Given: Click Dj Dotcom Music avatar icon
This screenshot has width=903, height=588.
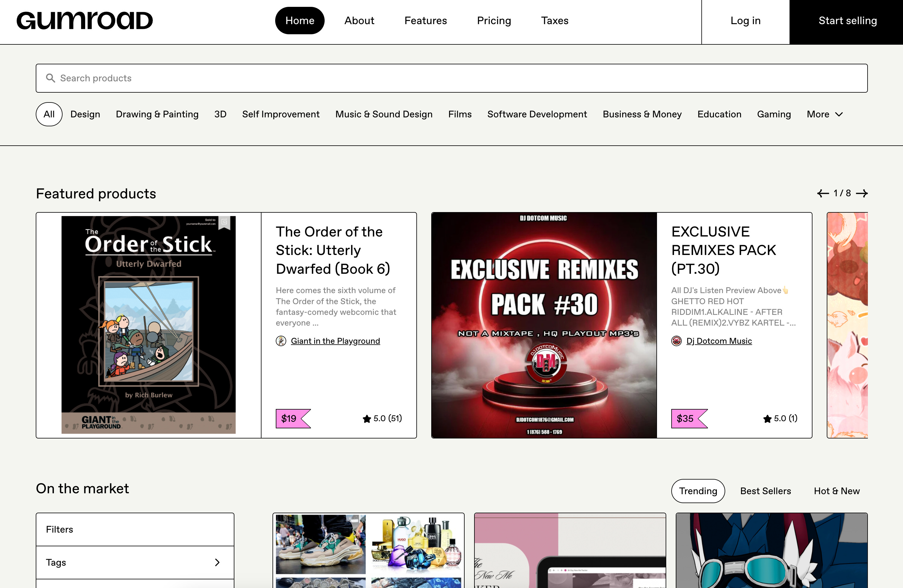Looking at the screenshot, I should pyautogui.click(x=676, y=341).
